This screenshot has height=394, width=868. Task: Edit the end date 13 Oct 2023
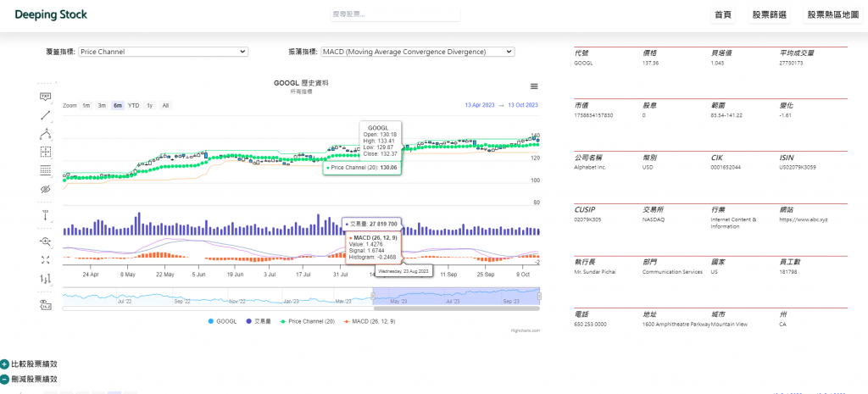(x=522, y=105)
